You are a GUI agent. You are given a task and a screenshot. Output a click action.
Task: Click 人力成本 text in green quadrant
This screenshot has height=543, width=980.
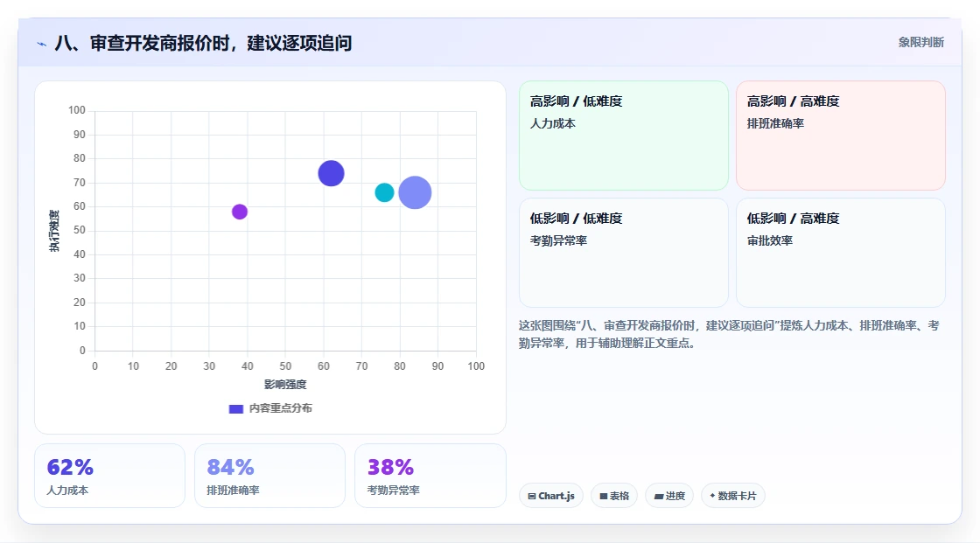click(x=552, y=123)
